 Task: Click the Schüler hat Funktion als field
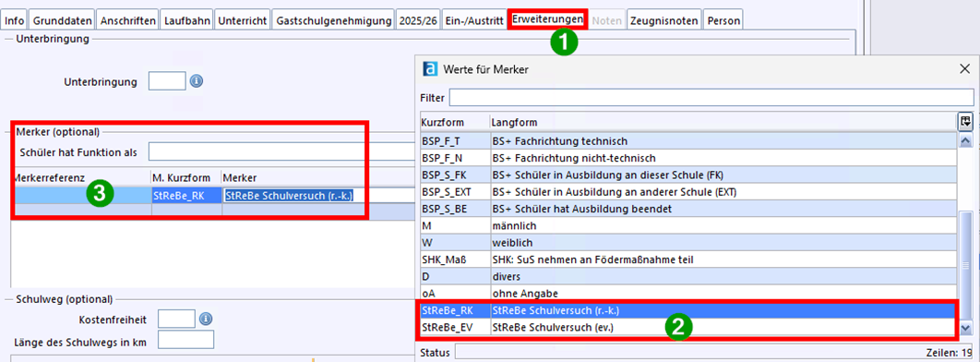281,151
